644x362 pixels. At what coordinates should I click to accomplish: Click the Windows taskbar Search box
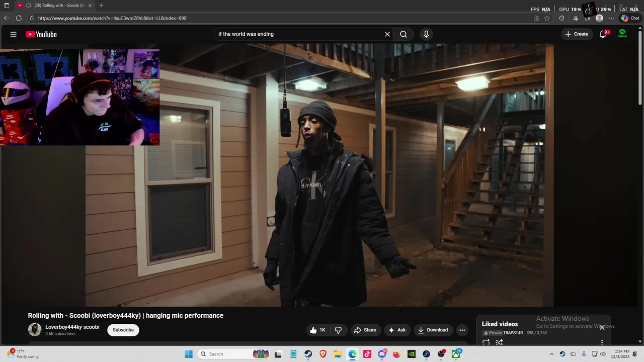[x=234, y=354]
